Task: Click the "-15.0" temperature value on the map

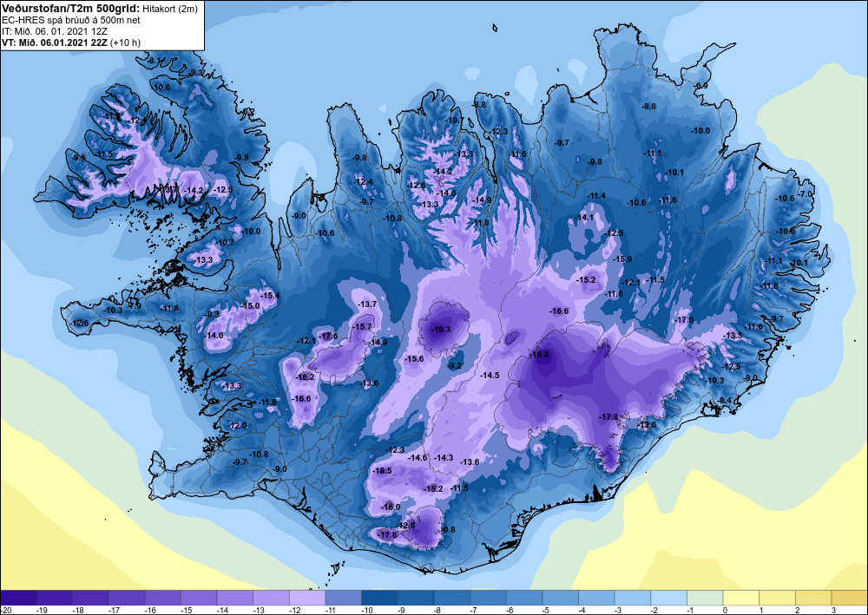Action: click(x=250, y=306)
